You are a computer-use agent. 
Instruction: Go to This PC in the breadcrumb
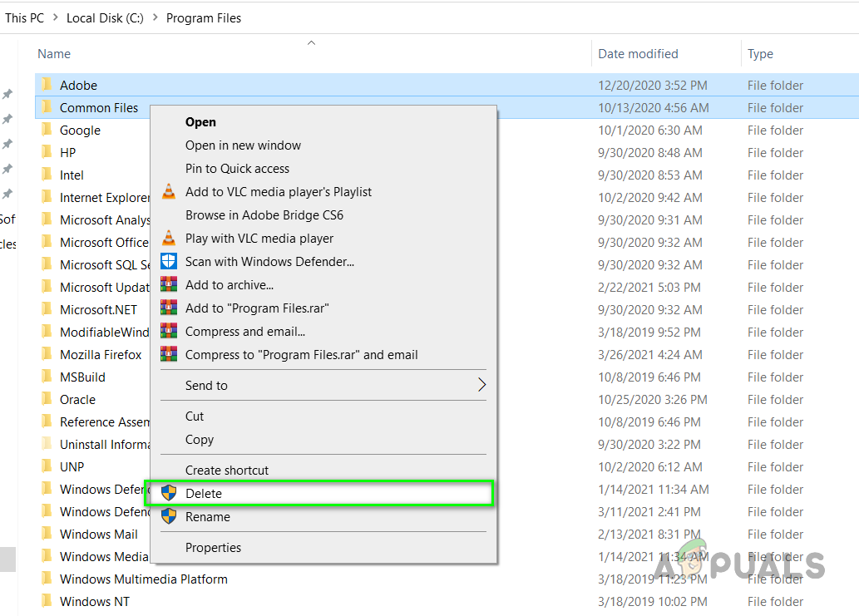[x=24, y=18]
